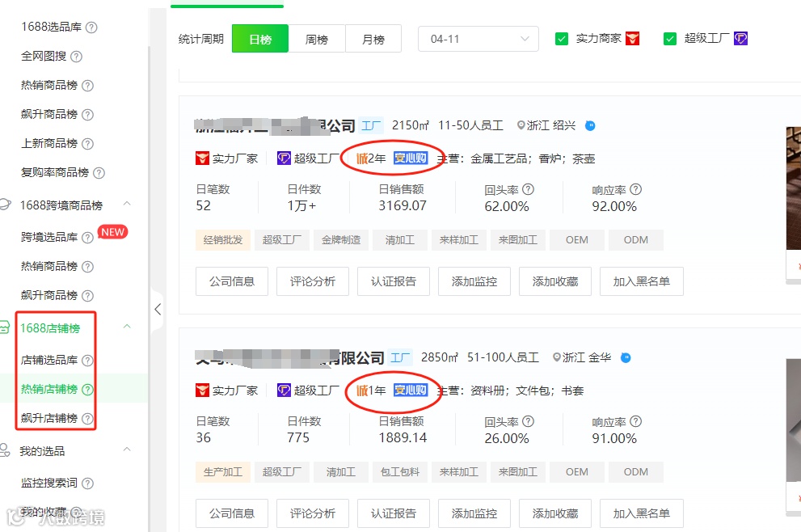Screen dimensions: 801x532
Task: Click 评论分析 button in 绍兴 shop card
Action: tap(313, 281)
